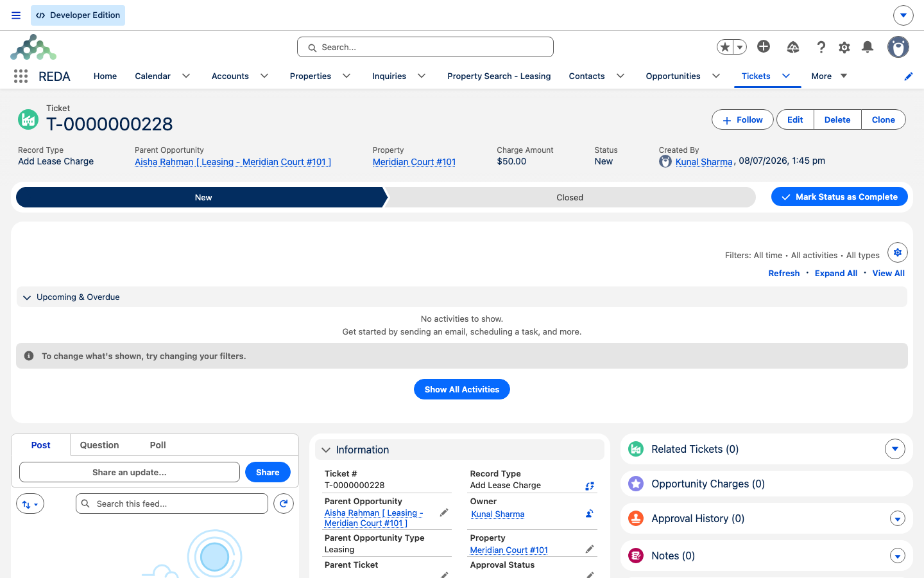Viewport: 924px width, 578px height.
Task: Click the pencil icon to personalize navigation bar
Action: (909, 76)
